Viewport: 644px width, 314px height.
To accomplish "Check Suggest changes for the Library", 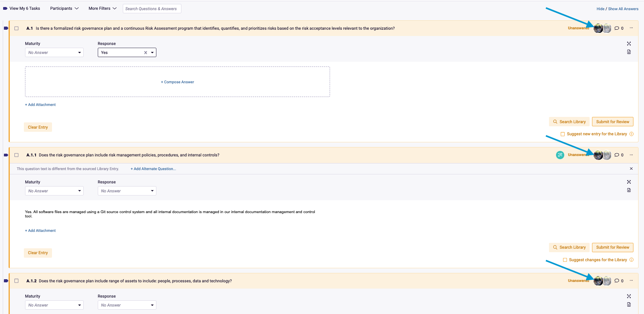I will click(x=565, y=260).
